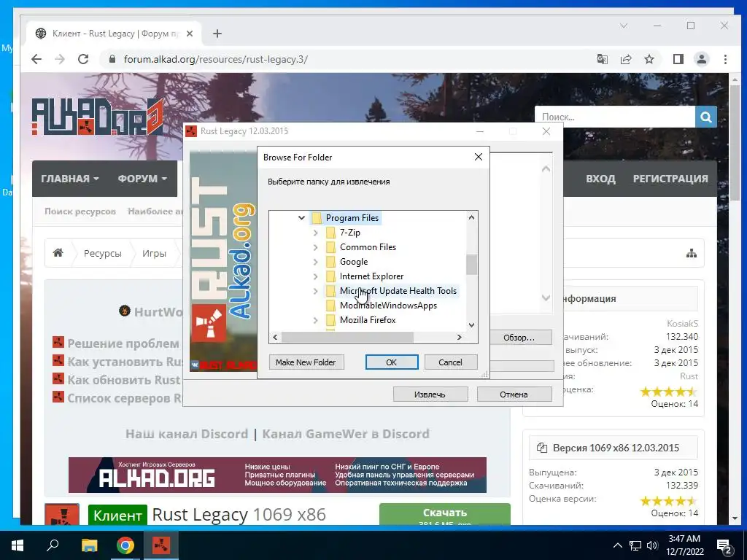Click Rust installer icon in taskbar
The image size is (747, 560).
[161, 545]
